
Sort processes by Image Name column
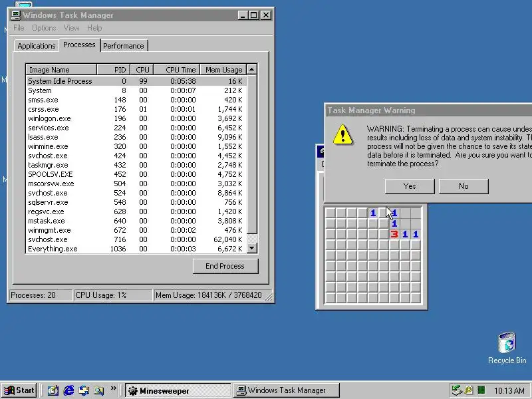(61, 70)
